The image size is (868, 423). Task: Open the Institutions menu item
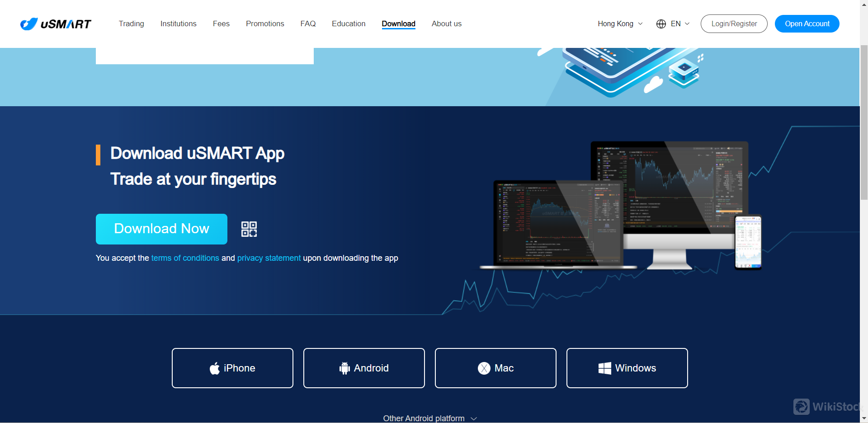click(x=179, y=23)
